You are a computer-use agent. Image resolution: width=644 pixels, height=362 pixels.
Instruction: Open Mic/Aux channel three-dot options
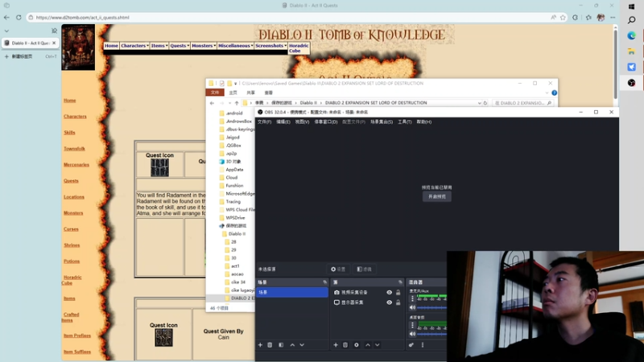pos(412,298)
